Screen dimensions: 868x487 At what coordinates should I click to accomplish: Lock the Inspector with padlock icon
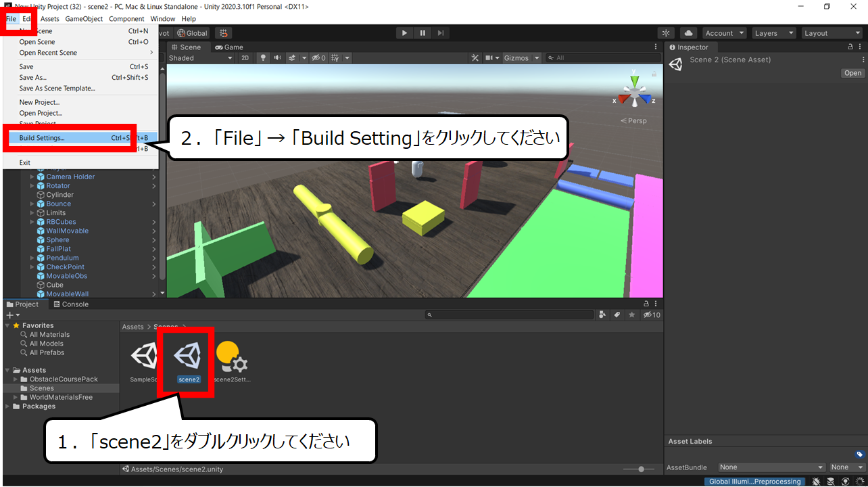click(x=850, y=47)
